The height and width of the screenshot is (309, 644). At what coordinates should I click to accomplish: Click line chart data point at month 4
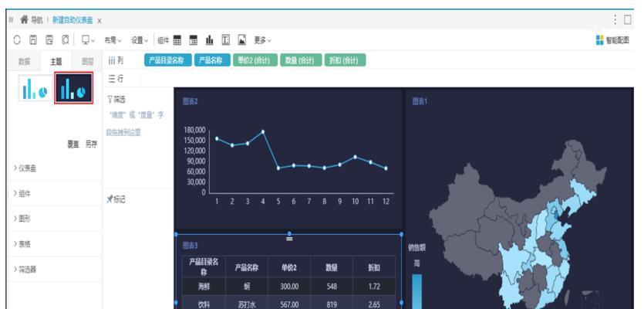point(263,131)
